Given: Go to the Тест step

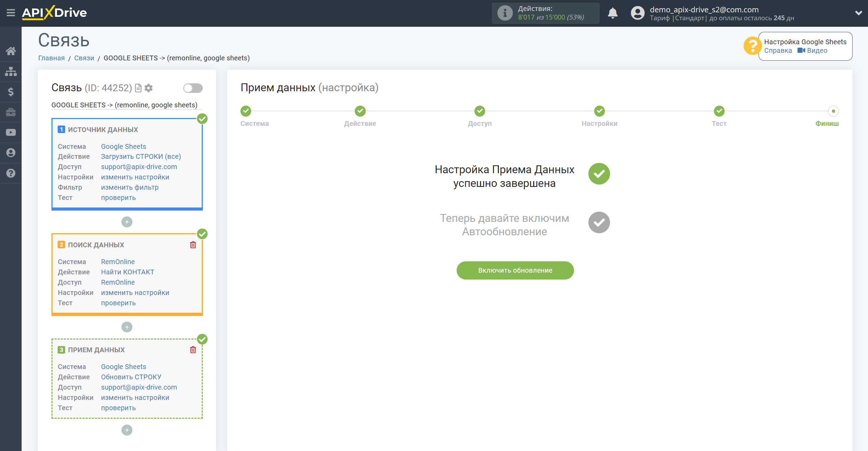Looking at the screenshot, I should (719, 111).
